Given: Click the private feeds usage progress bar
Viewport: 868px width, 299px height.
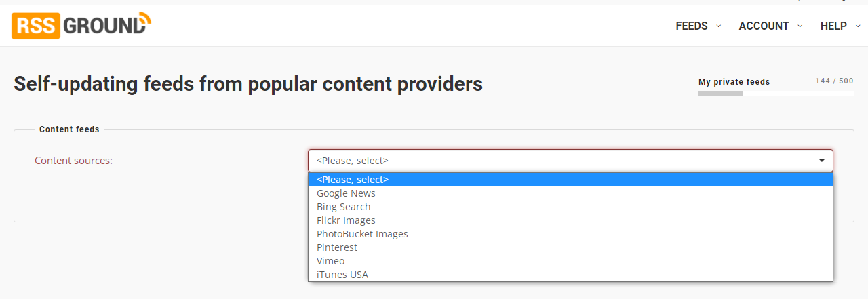Looking at the screenshot, I should click(x=776, y=94).
